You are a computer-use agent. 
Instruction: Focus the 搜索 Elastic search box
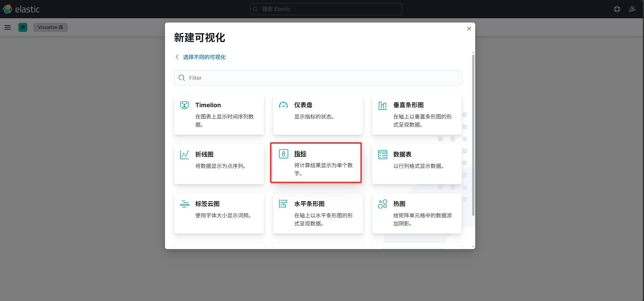click(326, 9)
